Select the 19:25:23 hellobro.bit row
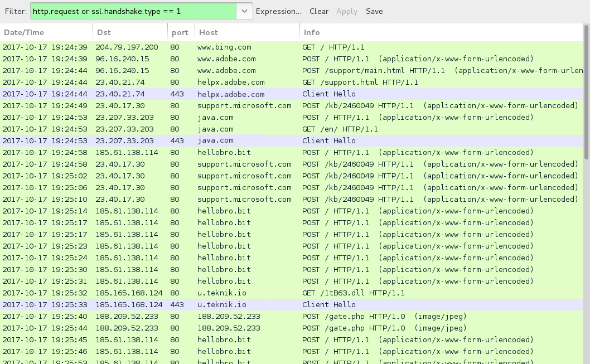Screen dimensions: 590x364 click(x=291, y=246)
